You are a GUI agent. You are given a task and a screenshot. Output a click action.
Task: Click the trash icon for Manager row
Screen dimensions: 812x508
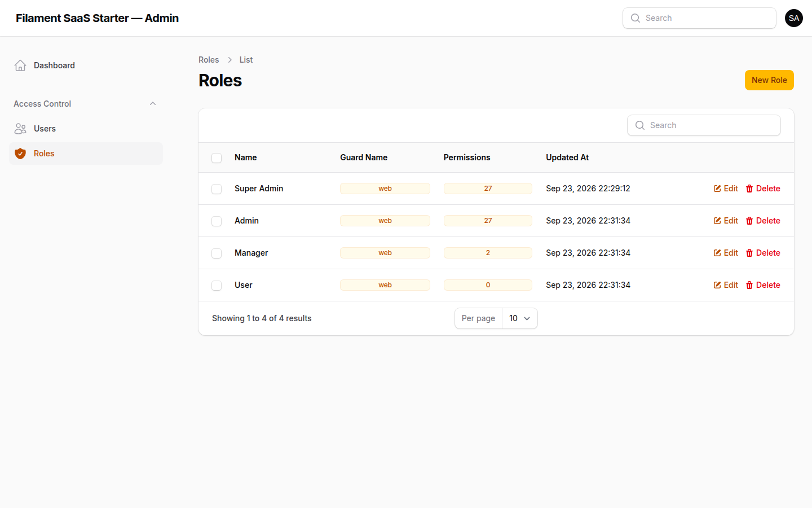coord(749,253)
